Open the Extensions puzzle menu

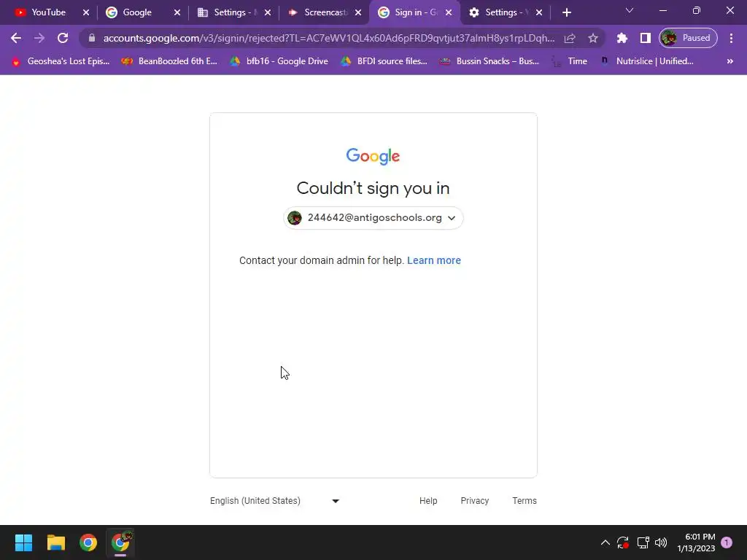point(622,38)
